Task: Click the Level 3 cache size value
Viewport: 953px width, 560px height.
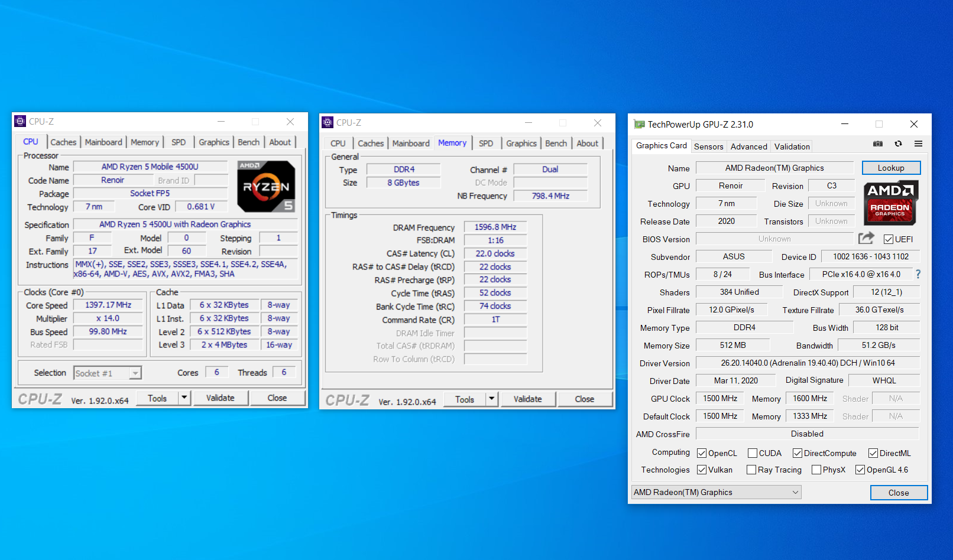Action: coord(224,344)
